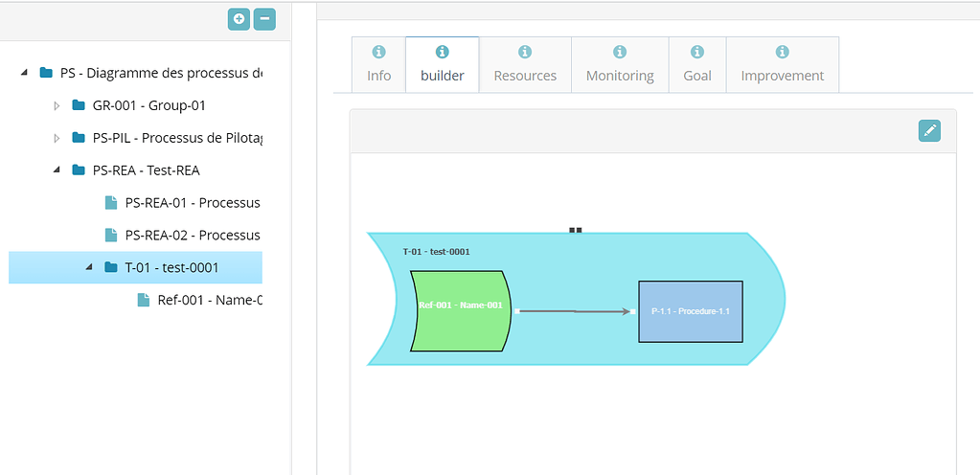This screenshot has height=475, width=980.
Task: Collapse the T-01 - test-0001 node arrow
Action: (89, 267)
